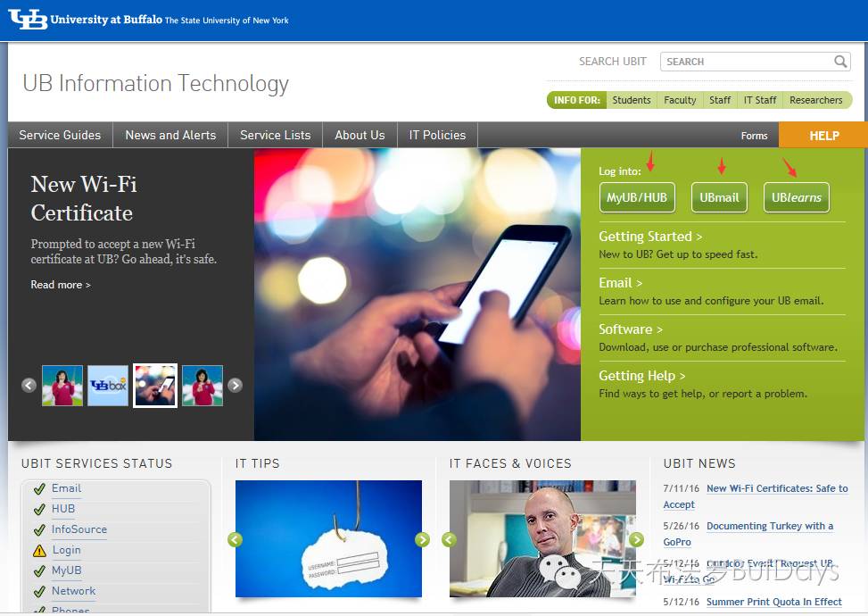This screenshot has width=868, height=616.
Task: Open the Service Guides menu
Action: pyautogui.click(x=61, y=135)
